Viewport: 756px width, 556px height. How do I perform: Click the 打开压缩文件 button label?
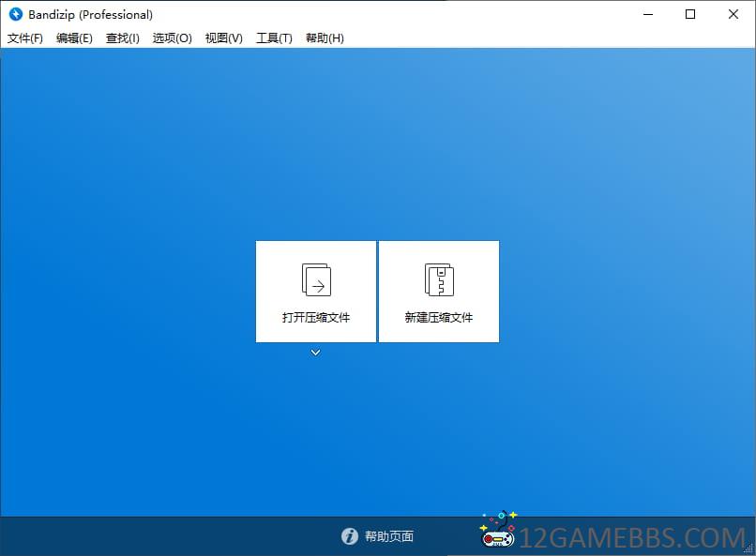[316, 318]
